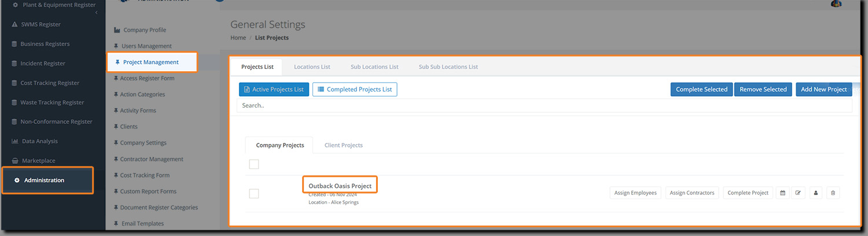Open Users Management settings
Viewport: 868px width, 236px height.
pos(143,46)
